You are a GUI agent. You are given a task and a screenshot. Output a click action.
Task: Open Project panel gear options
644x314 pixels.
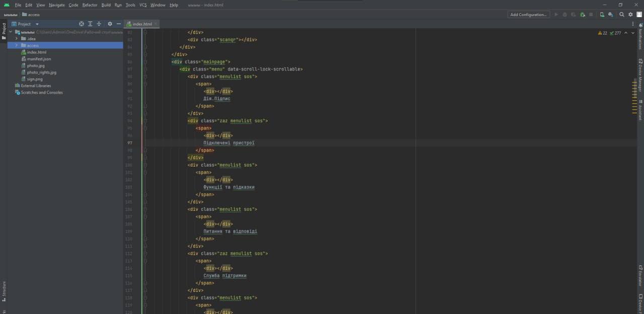pos(110,24)
